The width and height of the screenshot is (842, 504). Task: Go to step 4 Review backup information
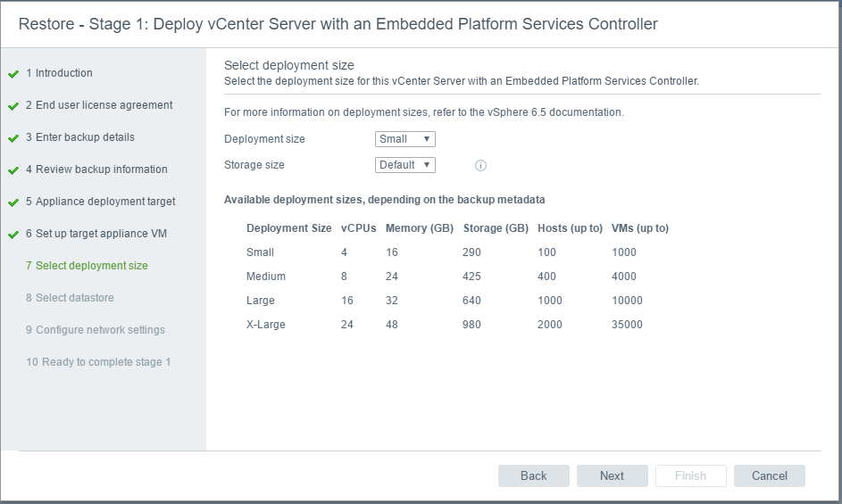point(96,169)
